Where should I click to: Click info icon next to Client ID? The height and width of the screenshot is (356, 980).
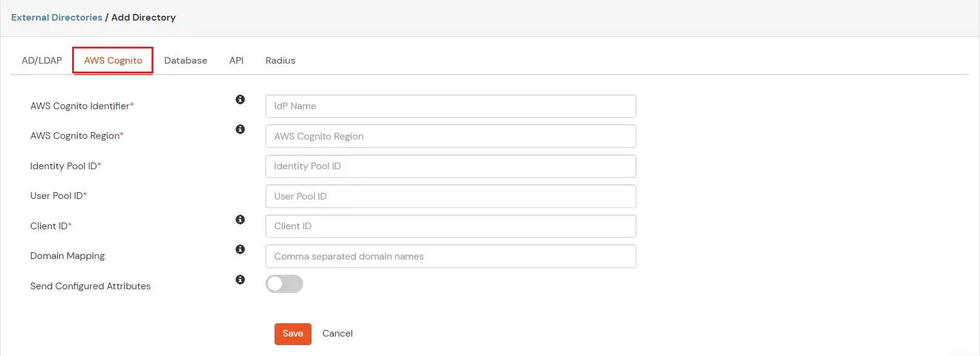(x=240, y=220)
